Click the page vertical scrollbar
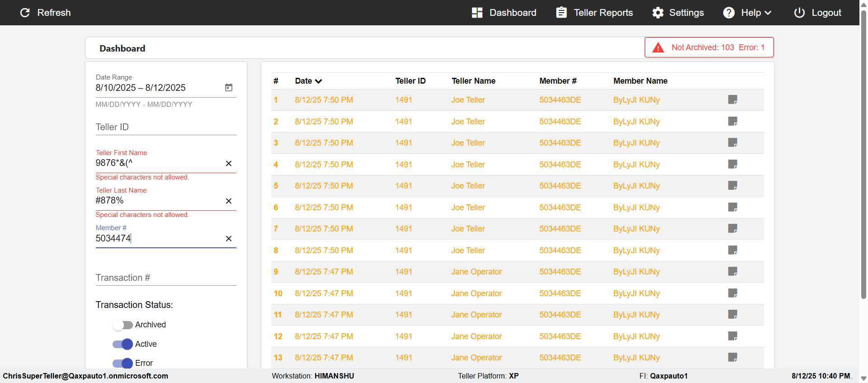 [x=863, y=154]
